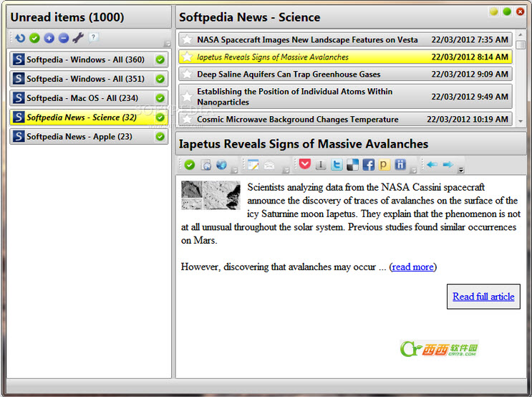Toggle star on Deep Saline Aquifers article

pyautogui.click(x=187, y=75)
